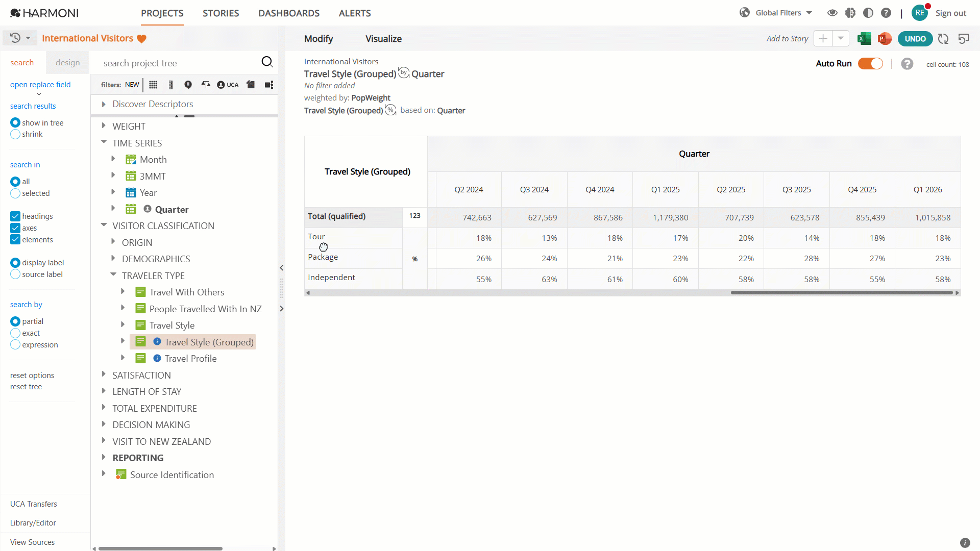Collapse the TRAVELER TYPE node
The image size is (980, 551).
pyautogui.click(x=113, y=275)
